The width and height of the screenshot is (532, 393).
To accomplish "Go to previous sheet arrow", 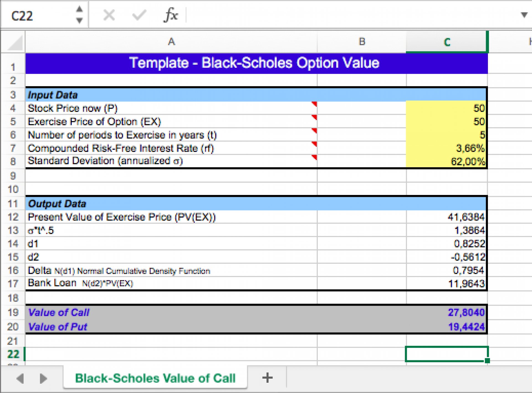I will pyautogui.click(x=20, y=378).
